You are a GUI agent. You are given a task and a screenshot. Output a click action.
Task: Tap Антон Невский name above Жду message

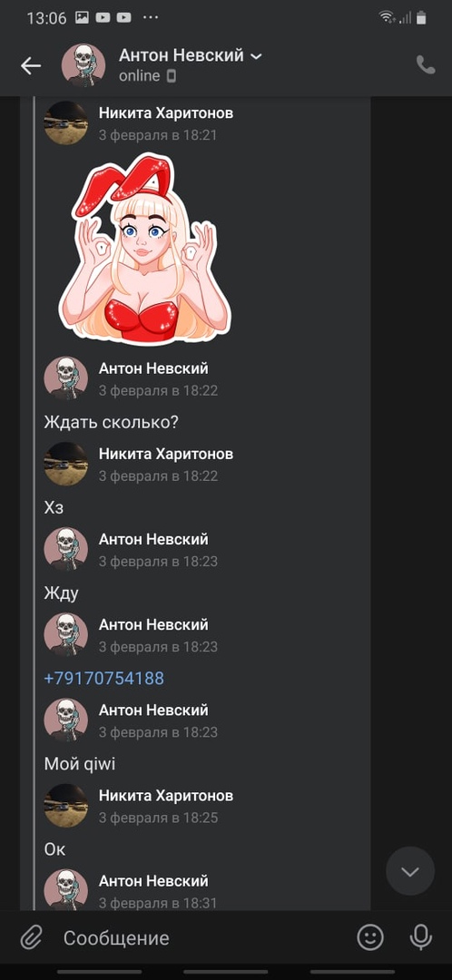point(153,539)
